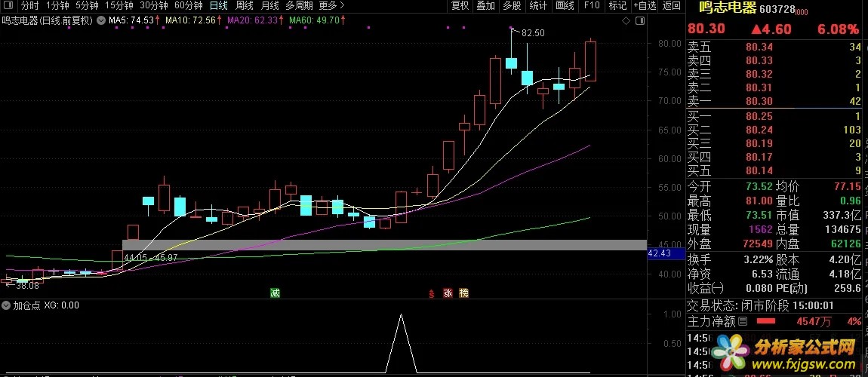Click the 总量 134675 value
This screenshot has height=377, width=868.
(x=842, y=229)
